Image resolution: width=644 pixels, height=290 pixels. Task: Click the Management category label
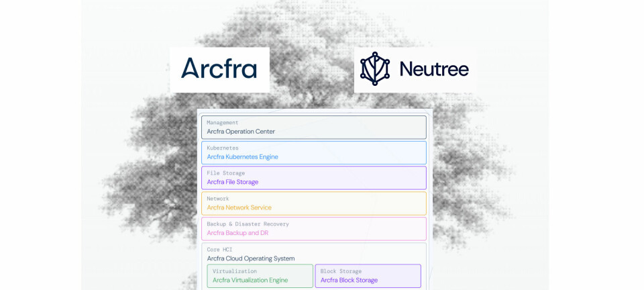(x=222, y=123)
